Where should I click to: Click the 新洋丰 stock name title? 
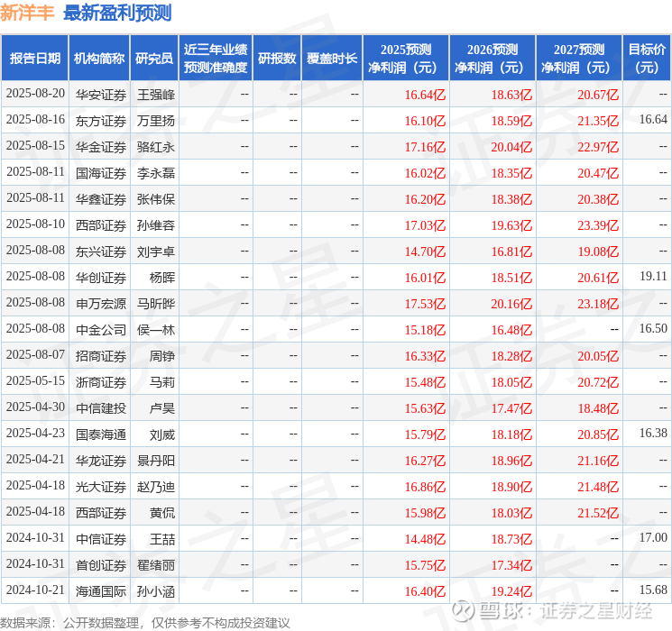27,13
